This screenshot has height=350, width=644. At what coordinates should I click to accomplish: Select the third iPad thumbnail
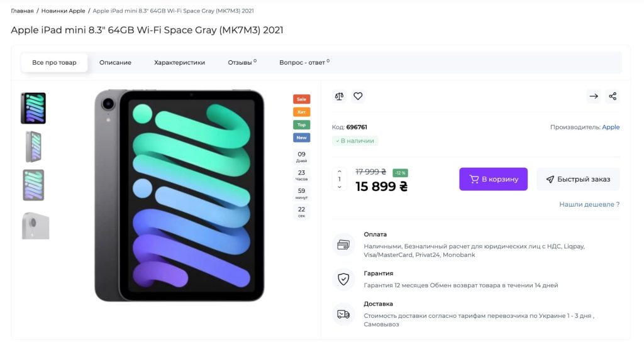coord(33,185)
